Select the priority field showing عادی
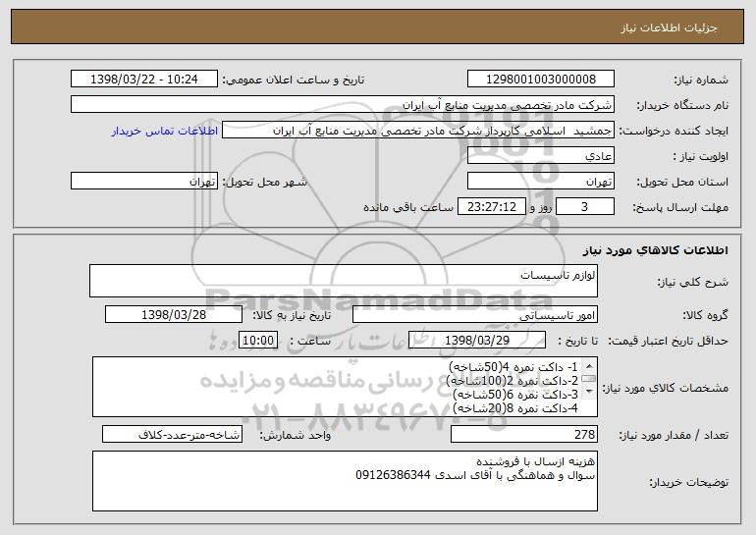Viewport: 756px width, 535px height. click(x=540, y=156)
